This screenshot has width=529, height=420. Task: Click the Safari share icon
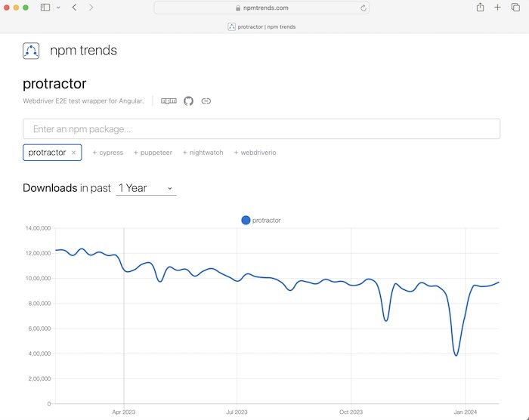tap(480, 8)
